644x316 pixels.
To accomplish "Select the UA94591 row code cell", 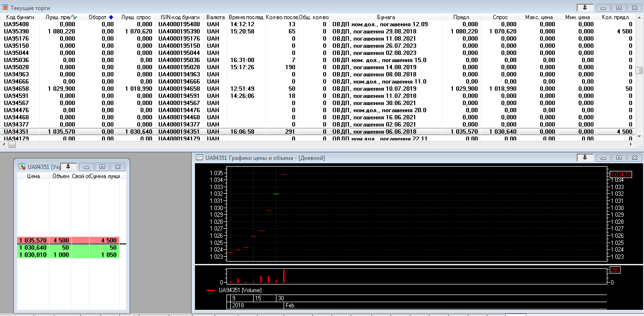I will tap(16, 95).
